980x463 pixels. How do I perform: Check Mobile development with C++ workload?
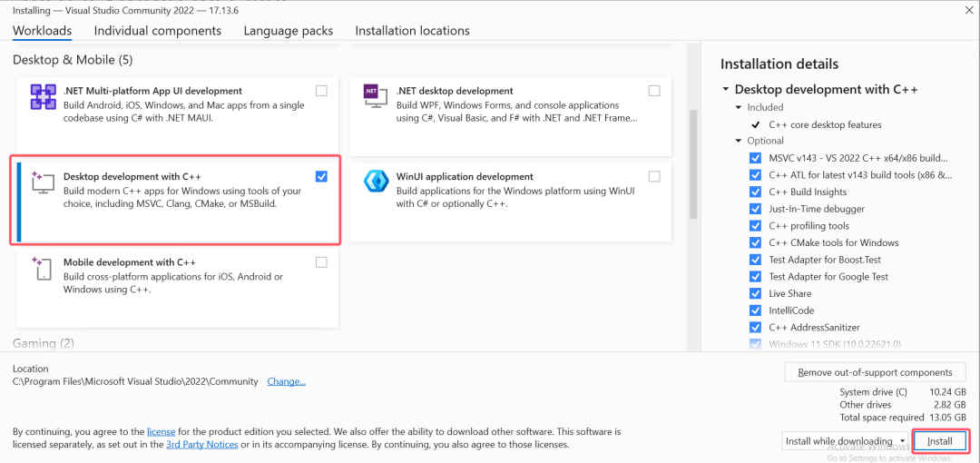[x=321, y=262]
